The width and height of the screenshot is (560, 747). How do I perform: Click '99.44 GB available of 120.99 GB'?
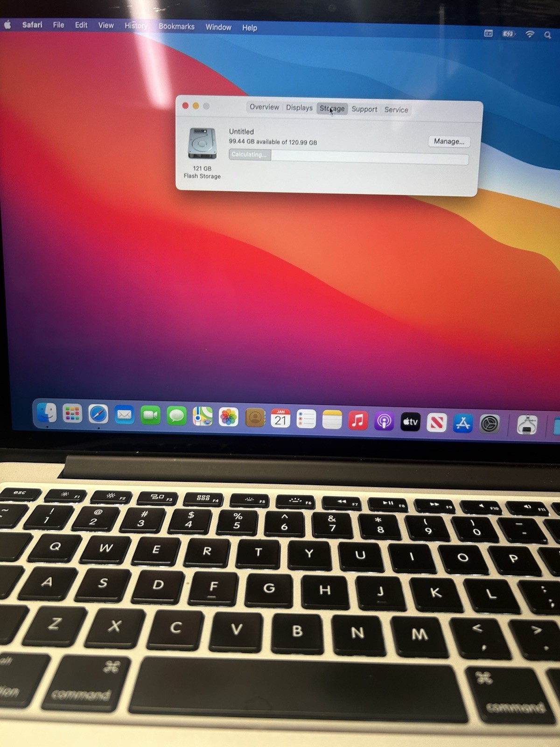[x=273, y=142]
